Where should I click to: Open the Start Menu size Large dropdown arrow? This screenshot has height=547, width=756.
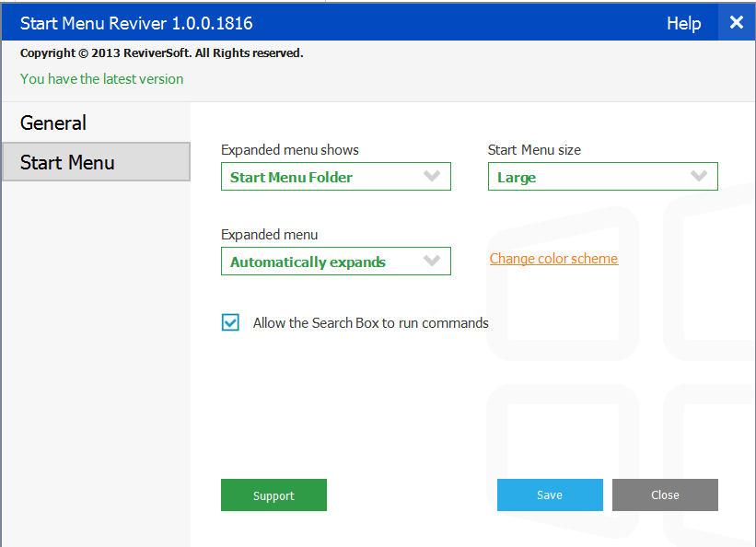click(x=699, y=176)
